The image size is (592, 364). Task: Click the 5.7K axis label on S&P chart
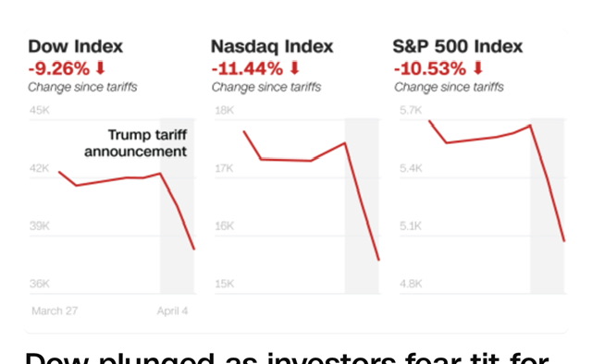[411, 110]
